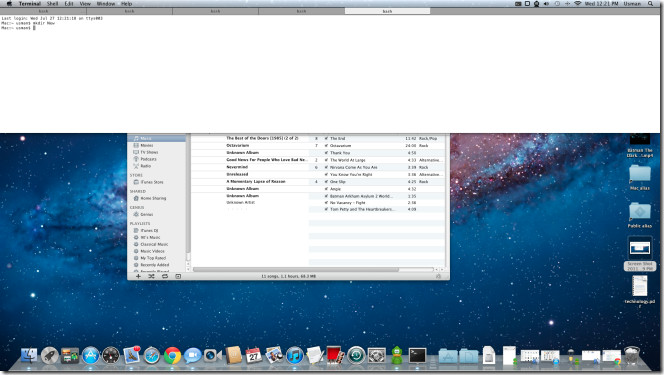
Task: Open Help menu
Action: [x=127, y=3]
